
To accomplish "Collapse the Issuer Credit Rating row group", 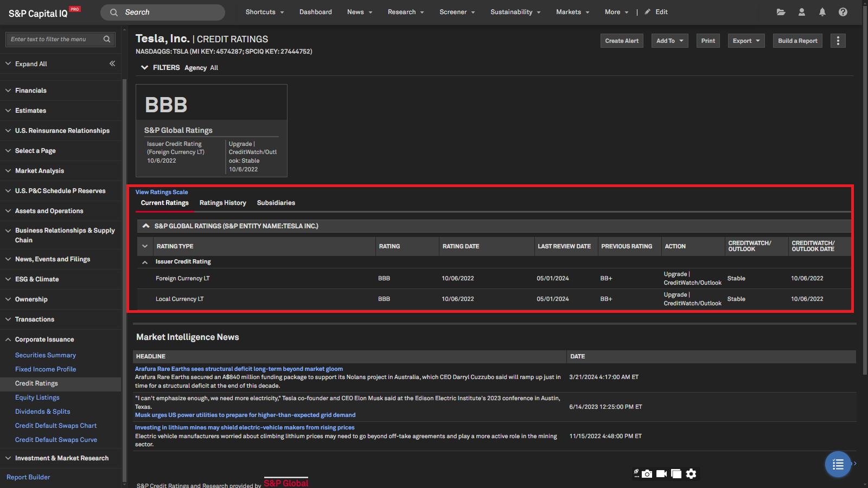I will tap(145, 262).
